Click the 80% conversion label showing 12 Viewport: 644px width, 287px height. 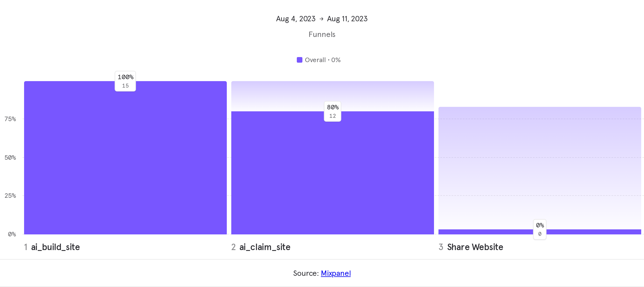point(333,111)
